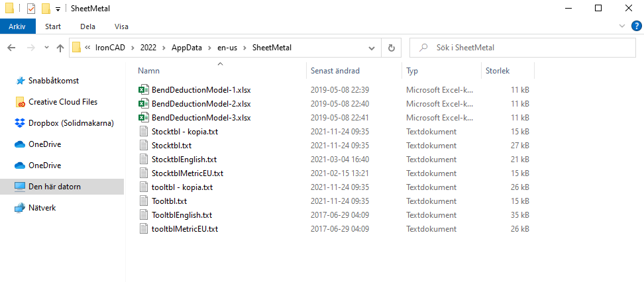Switch to the Start ribbon tab
The height and width of the screenshot is (282, 644).
[53, 26]
